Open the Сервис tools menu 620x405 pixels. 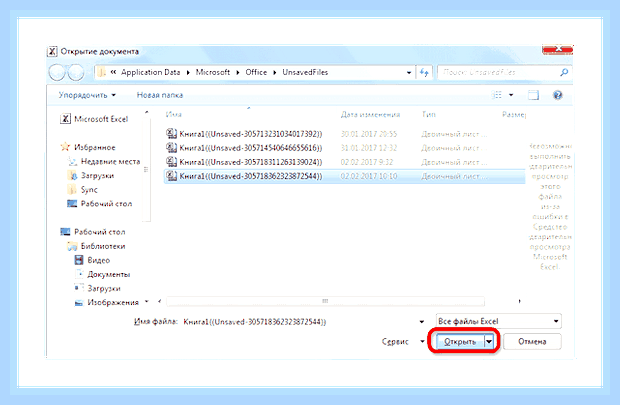403,342
